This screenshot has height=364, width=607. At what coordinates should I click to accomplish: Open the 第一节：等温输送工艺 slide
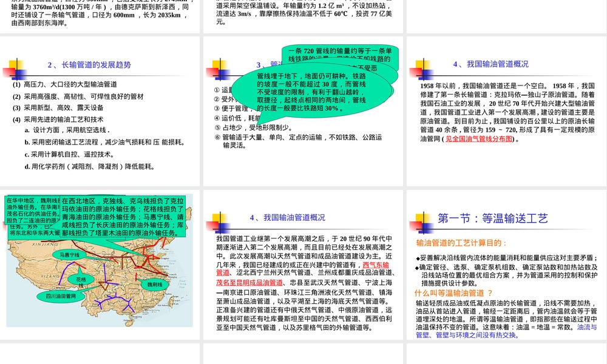(506, 265)
